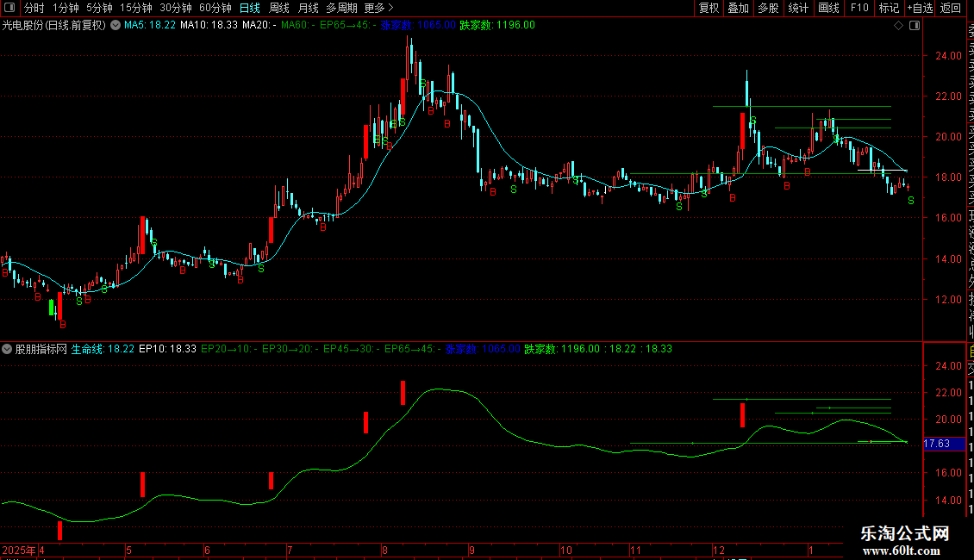The height and width of the screenshot is (560, 974).
Task: Click the 生命线: 18.22 label
Action: coord(103,349)
